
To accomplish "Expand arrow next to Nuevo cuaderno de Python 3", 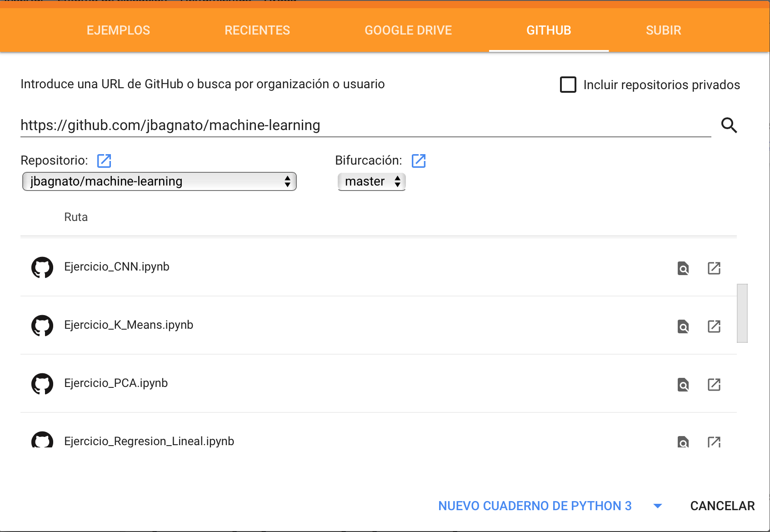I will point(658,506).
